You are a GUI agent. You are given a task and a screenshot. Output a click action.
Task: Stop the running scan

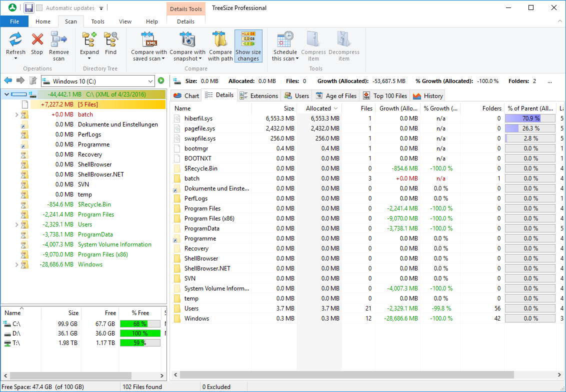point(37,40)
